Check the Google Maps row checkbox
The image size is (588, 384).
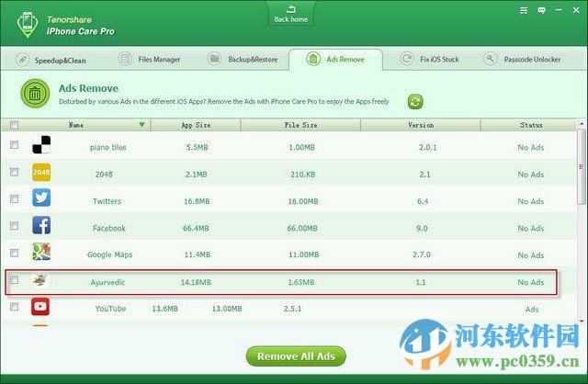15,253
